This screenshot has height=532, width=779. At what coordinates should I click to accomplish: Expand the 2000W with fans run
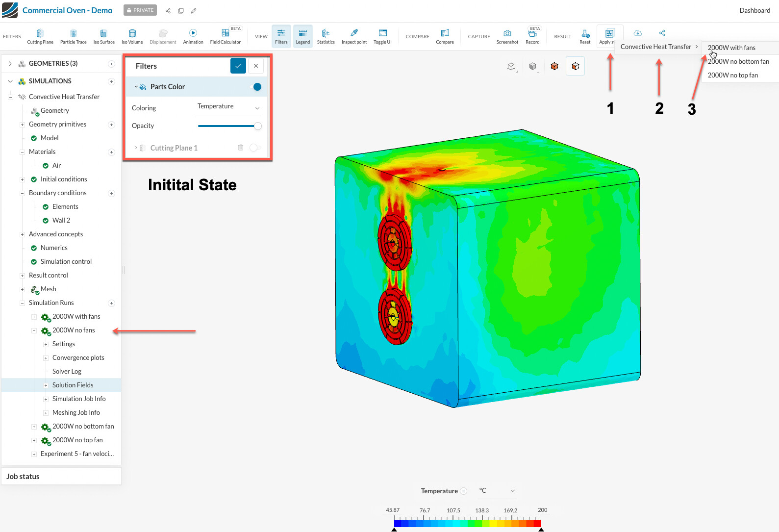tap(34, 317)
